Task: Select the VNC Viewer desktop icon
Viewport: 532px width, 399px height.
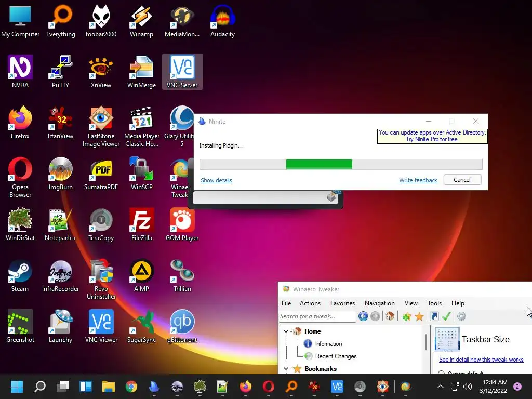Action: click(x=101, y=326)
